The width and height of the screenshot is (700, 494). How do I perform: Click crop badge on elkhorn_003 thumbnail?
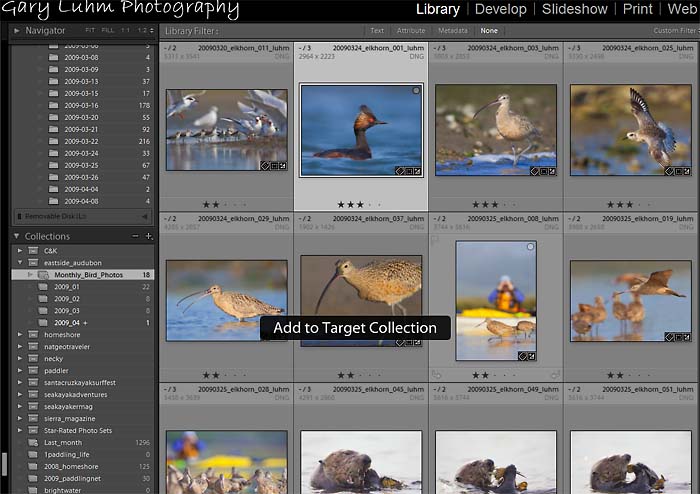coord(544,171)
